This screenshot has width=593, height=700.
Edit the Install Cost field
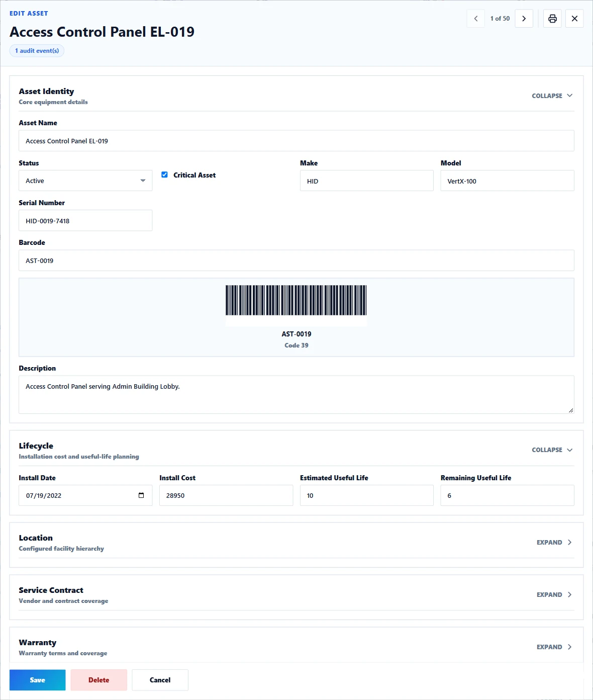pos(226,495)
